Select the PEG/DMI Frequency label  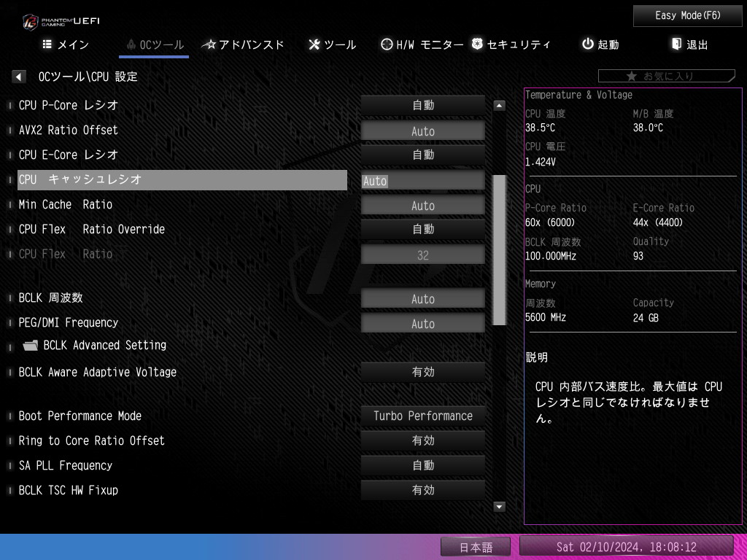pos(69,322)
